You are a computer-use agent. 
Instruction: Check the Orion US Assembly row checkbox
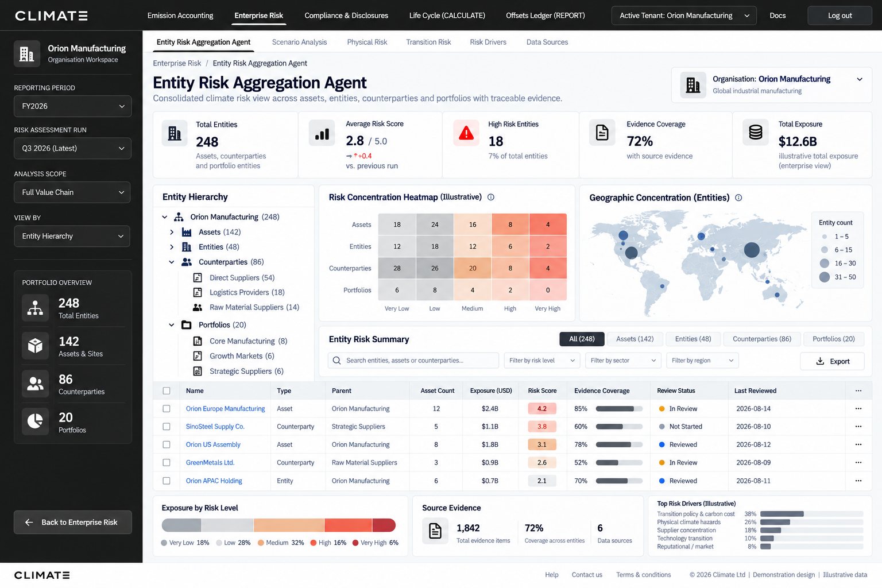pos(167,444)
